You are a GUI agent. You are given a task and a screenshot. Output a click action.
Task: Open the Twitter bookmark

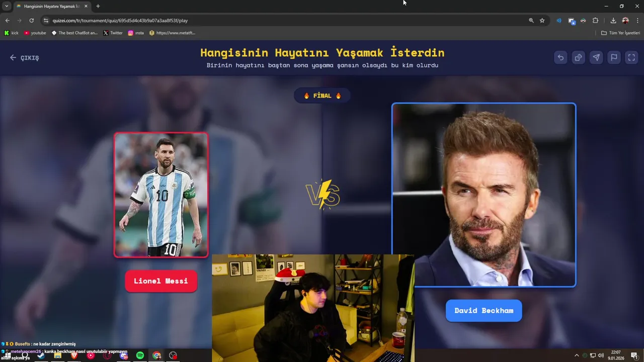coord(113,33)
